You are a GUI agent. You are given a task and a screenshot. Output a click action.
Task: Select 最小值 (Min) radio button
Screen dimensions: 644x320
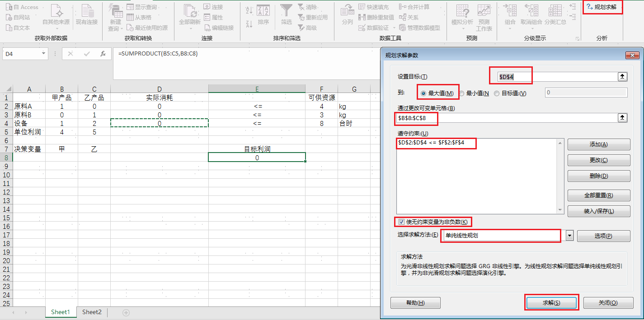[462, 93]
